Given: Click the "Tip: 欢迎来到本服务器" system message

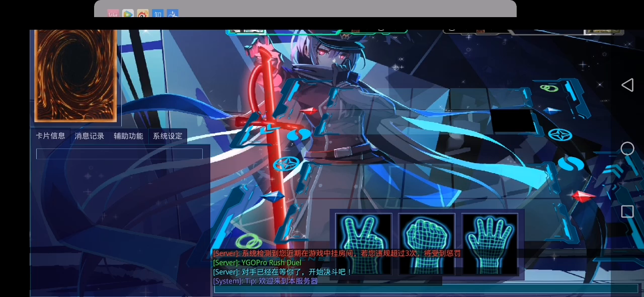Looking at the screenshot, I should click(x=266, y=281).
